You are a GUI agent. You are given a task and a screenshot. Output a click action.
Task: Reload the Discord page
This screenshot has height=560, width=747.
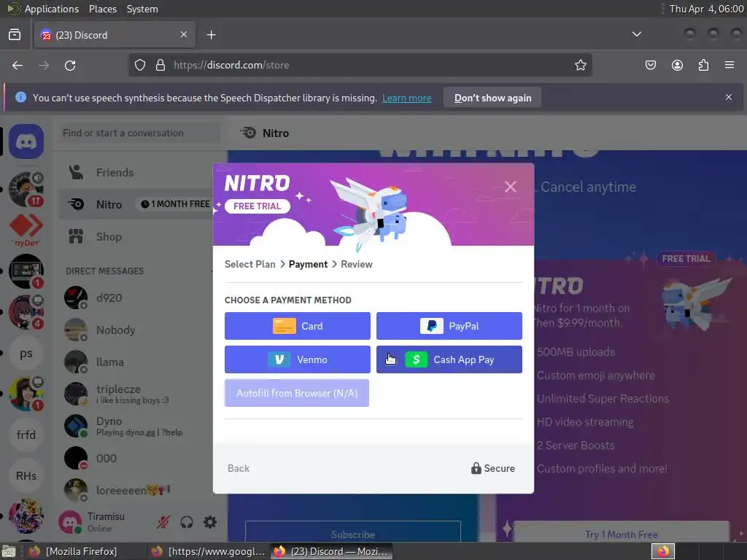point(70,65)
